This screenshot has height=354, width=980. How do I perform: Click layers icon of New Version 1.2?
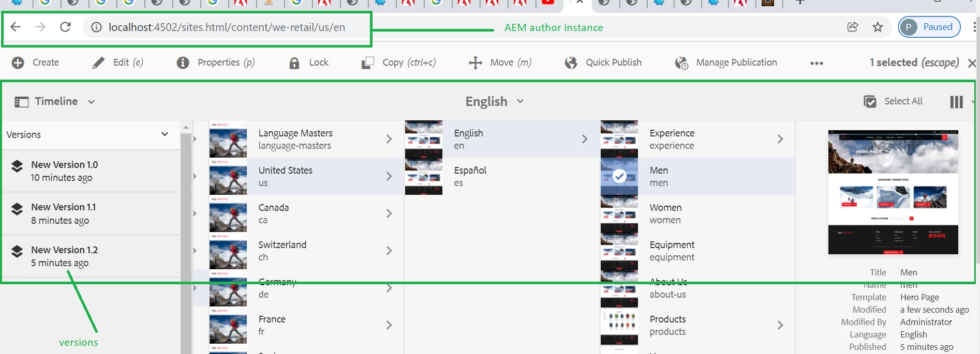tap(17, 251)
